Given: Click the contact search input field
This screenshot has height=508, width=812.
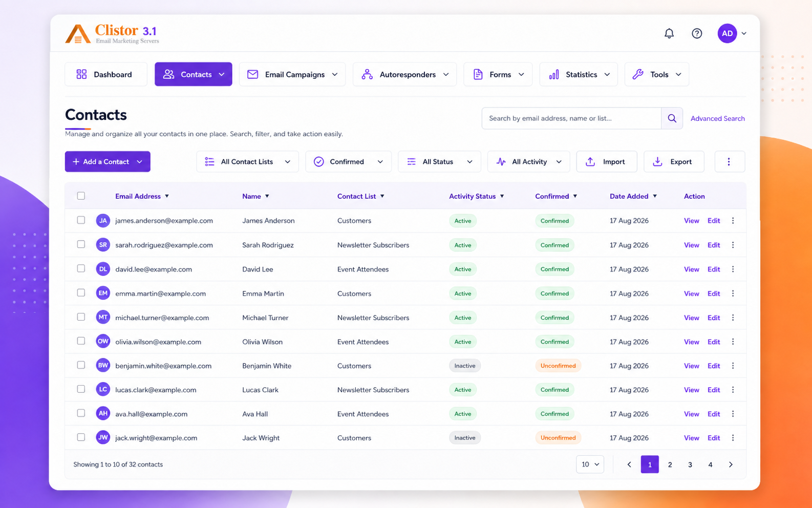Looking at the screenshot, I should click(571, 118).
